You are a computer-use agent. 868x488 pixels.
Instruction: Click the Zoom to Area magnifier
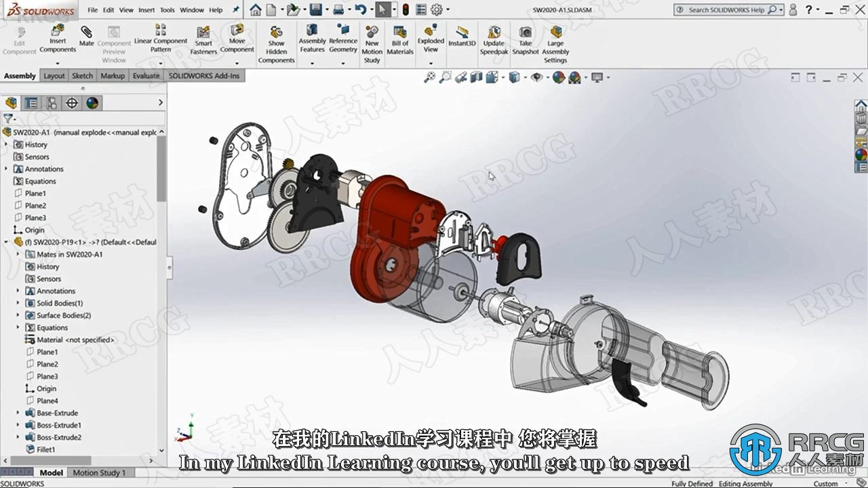445,77
